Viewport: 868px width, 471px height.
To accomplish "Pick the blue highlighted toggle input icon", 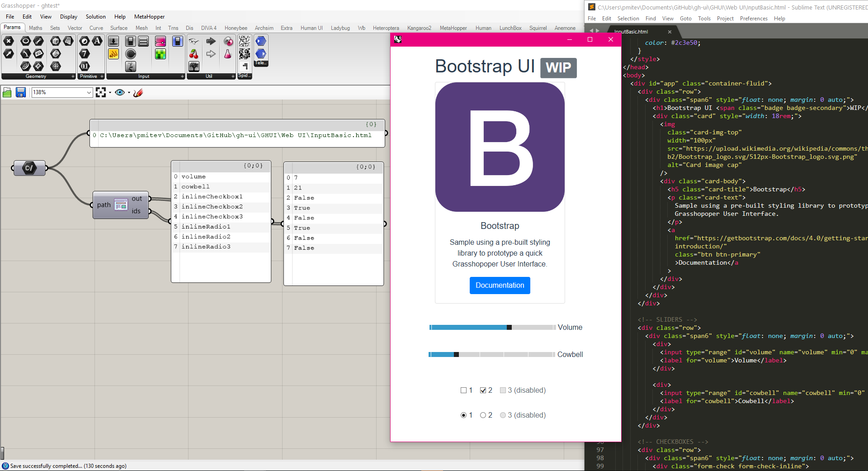I will [x=178, y=41].
